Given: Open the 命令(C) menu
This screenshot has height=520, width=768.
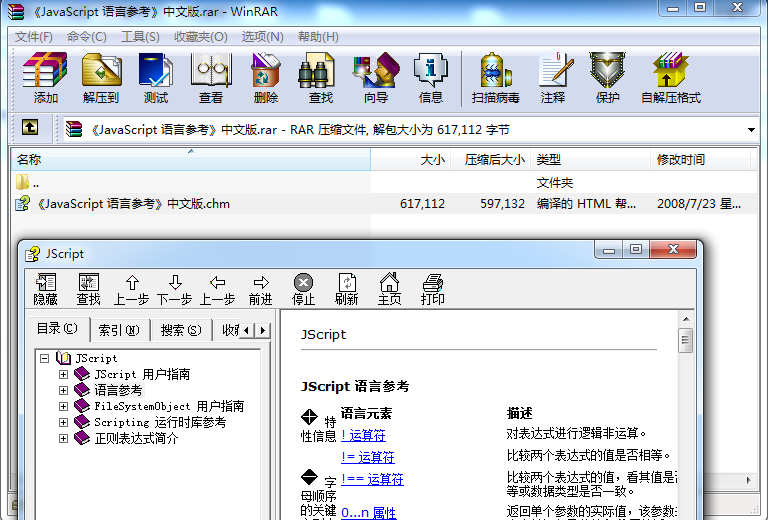Looking at the screenshot, I should point(87,37).
